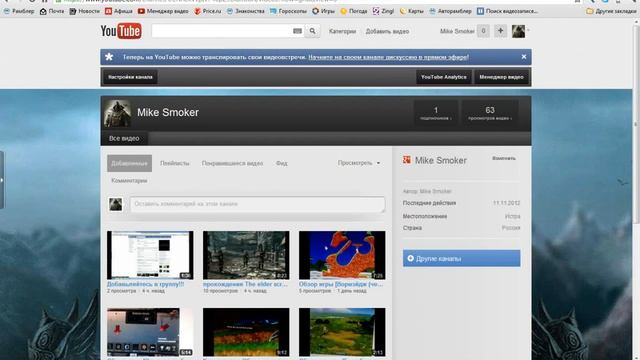Image resolution: width=640 pixels, height=360 pixels.
Task: Expand the Просмотреть dropdown
Action: click(359, 163)
